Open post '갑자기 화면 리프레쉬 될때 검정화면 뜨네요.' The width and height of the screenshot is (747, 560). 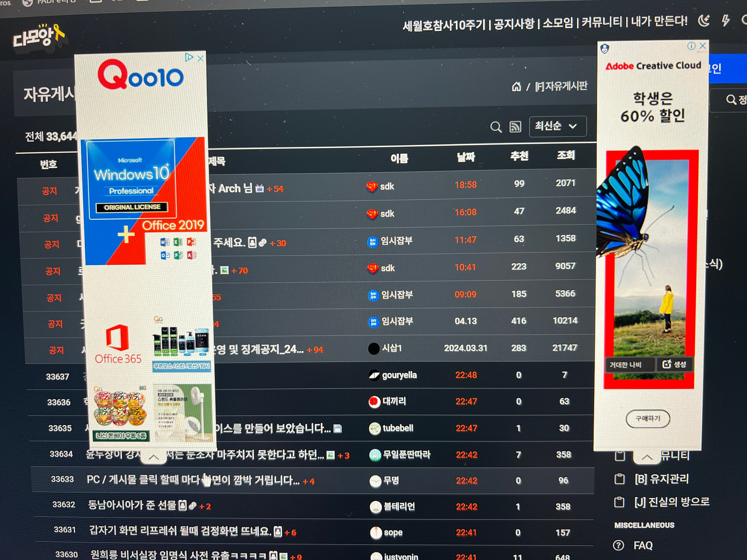[x=180, y=531]
